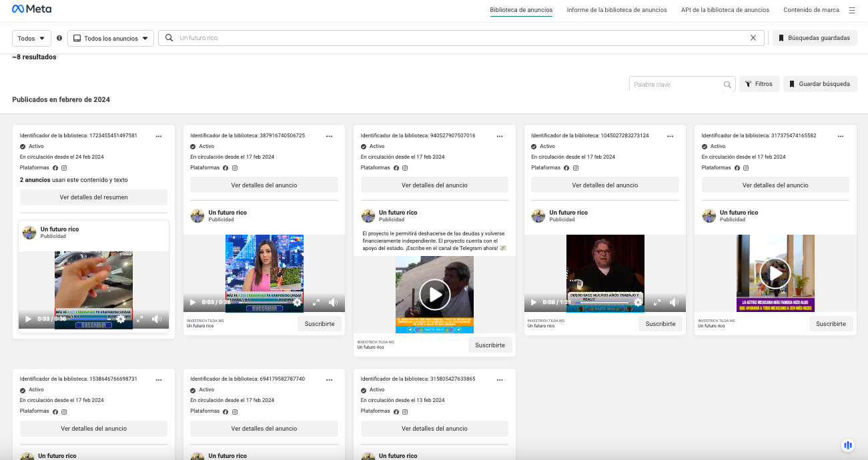Enter fullscreen on ad 1045027283273124 video
Screen dimensions: 868x460
(x=657, y=303)
